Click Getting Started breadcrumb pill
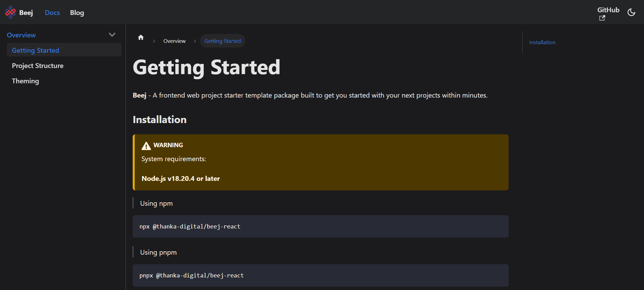Viewport: 644px width, 290px height. [222, 41]
